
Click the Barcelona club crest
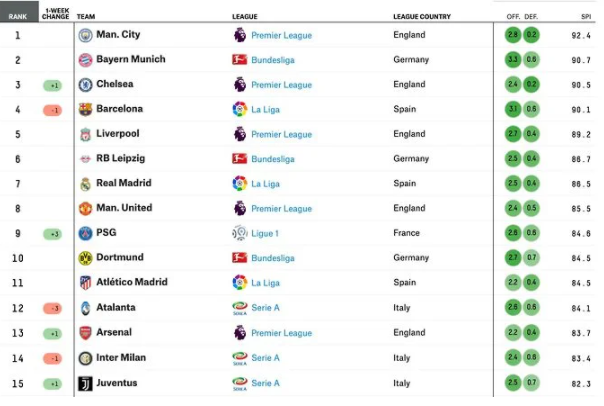pos(85,109)
